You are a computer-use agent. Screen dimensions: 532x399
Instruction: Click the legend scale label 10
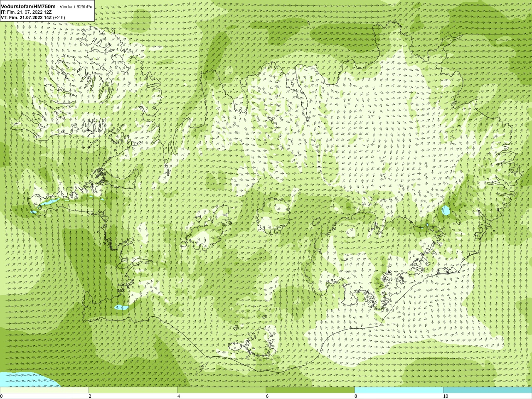(x=446, y=396)
